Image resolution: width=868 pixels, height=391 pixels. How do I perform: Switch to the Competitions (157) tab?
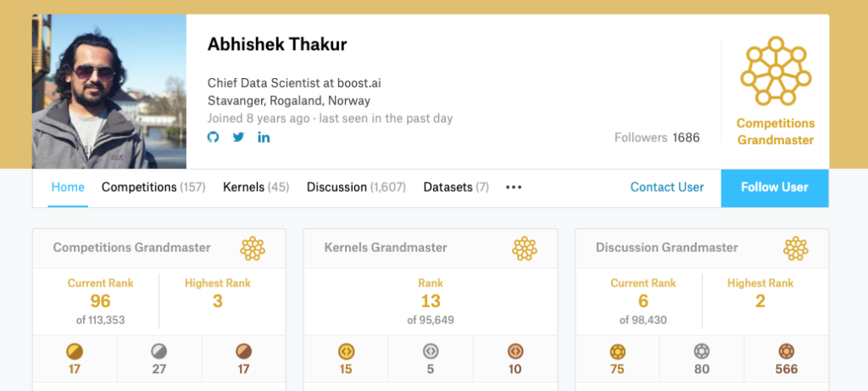click(x=153, y=187)
